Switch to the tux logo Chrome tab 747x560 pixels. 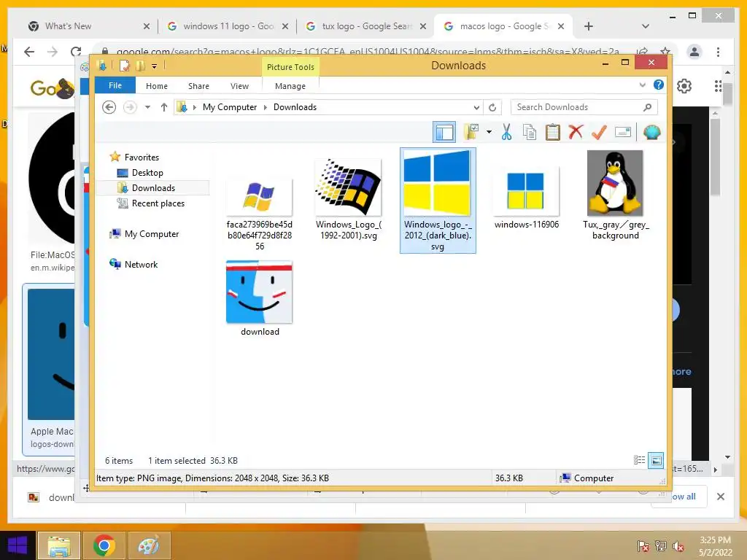(x=367, y=26)
